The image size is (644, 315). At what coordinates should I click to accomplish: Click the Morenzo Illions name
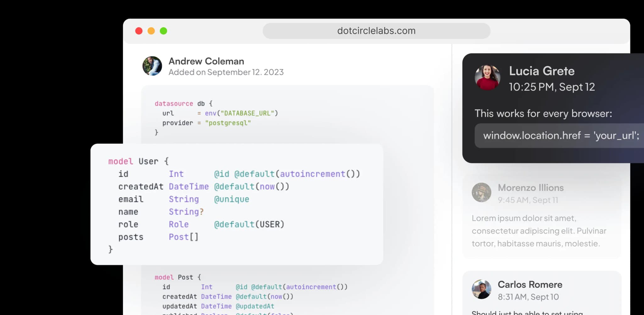click(530, 188)
